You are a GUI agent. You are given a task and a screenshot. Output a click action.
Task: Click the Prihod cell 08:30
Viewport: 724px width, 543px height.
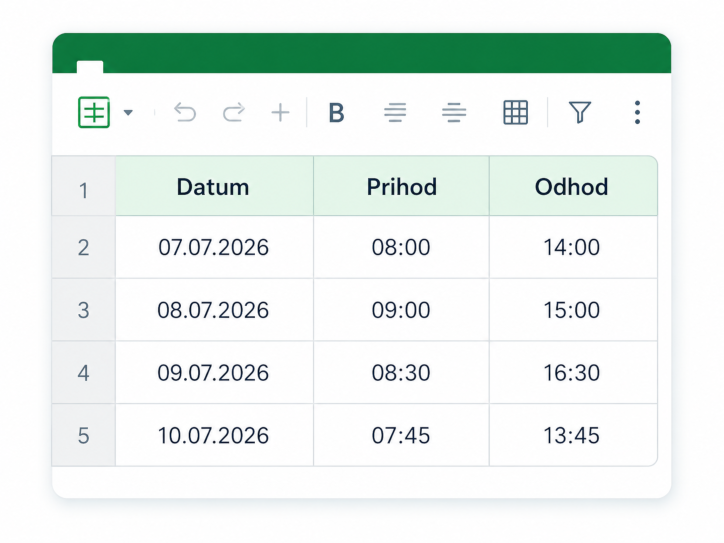(x=401, y=373)
